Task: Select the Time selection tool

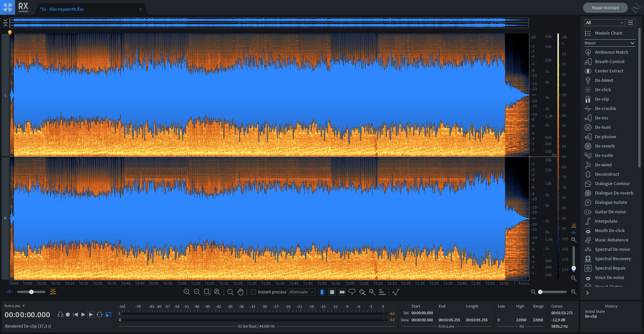Action: pyautogui.click(x=322, y=292)
